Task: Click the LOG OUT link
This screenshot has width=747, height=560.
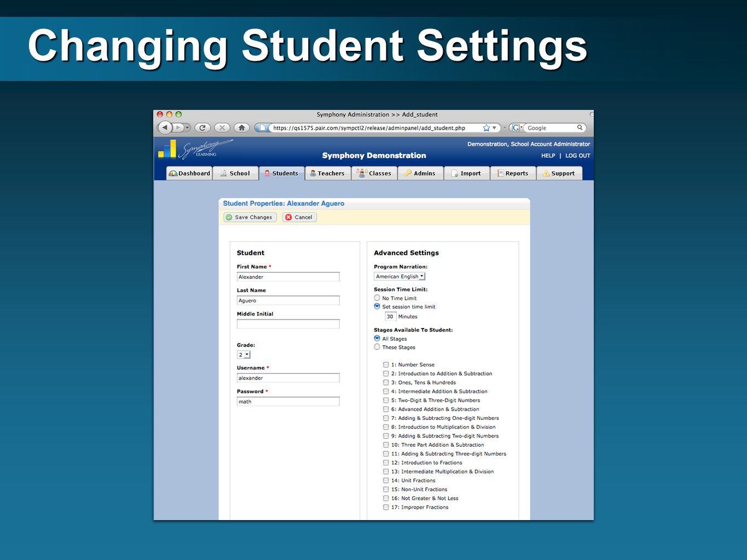Action: pyautogui.click(x=577, y=156)
